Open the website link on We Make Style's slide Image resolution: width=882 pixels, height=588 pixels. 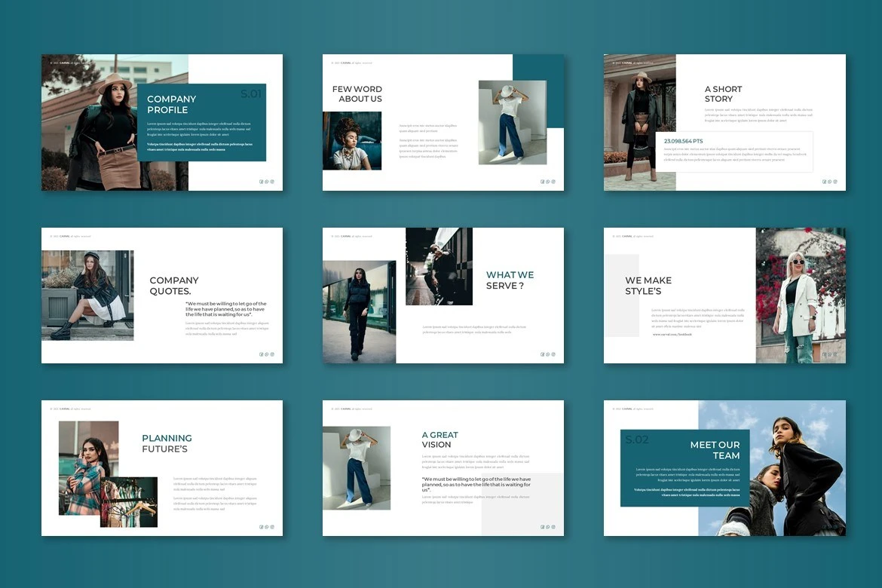pos(672,334)
